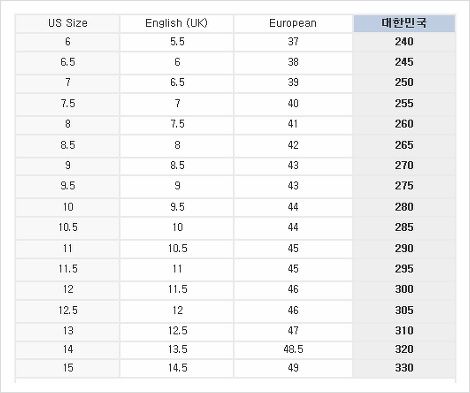Click the UK size 10.5 cell
470x393 pixels.
coord(177,249)
